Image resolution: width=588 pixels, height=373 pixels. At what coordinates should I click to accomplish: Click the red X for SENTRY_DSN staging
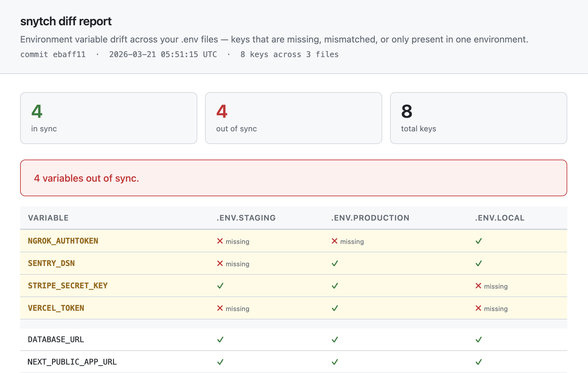tap(220, 263)
